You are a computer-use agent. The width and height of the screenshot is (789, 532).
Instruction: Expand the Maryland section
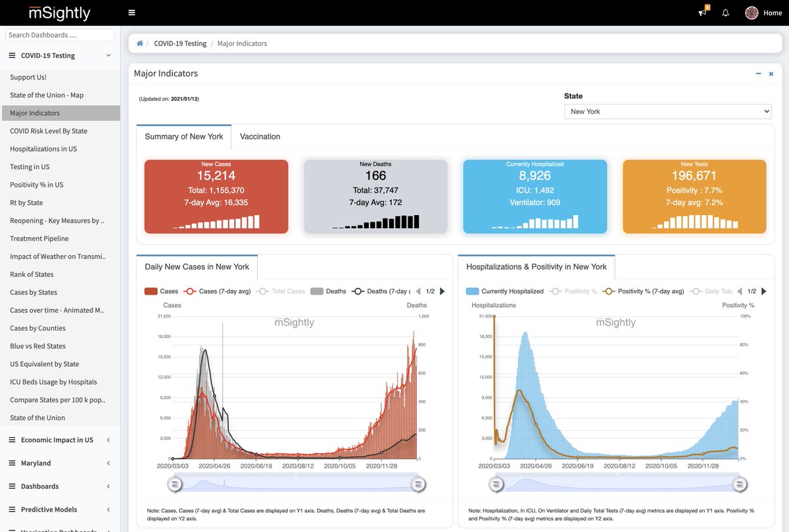point(60,463)
